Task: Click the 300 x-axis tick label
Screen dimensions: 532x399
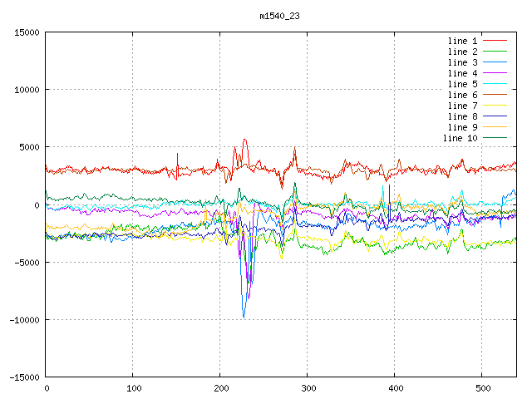Action: (x=308, y=388)
